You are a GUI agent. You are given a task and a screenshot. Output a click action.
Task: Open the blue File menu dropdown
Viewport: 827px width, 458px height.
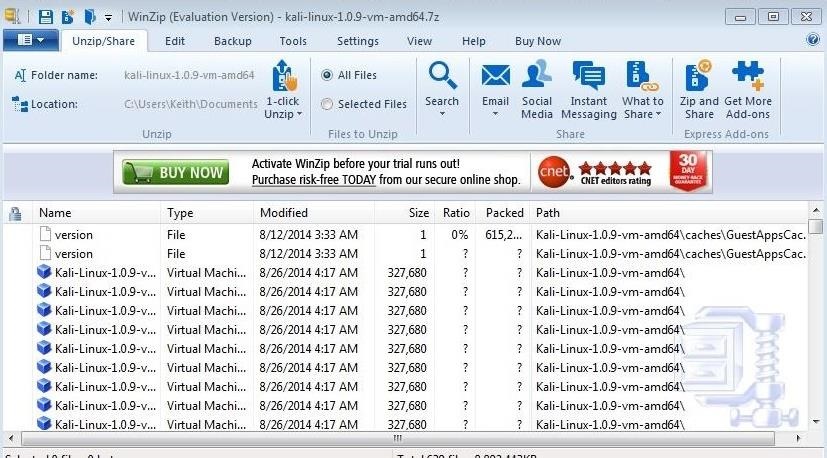(x=30, y=40)
